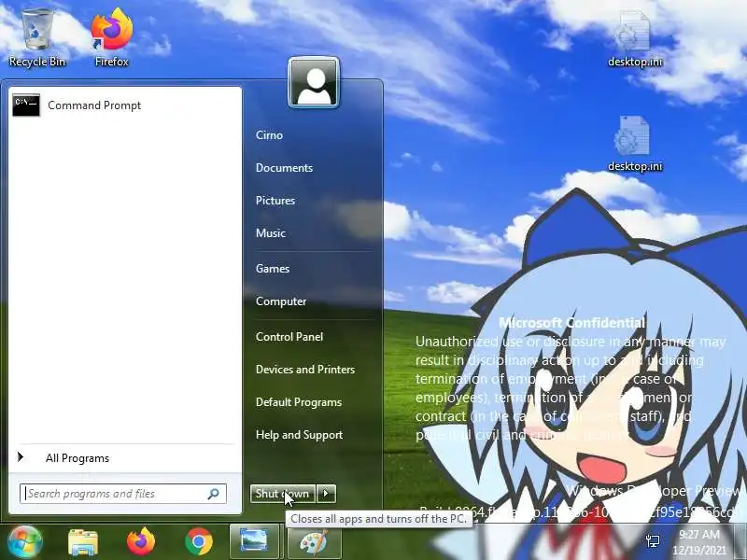Open Computer from Start menu

click(x=281, y=301)
